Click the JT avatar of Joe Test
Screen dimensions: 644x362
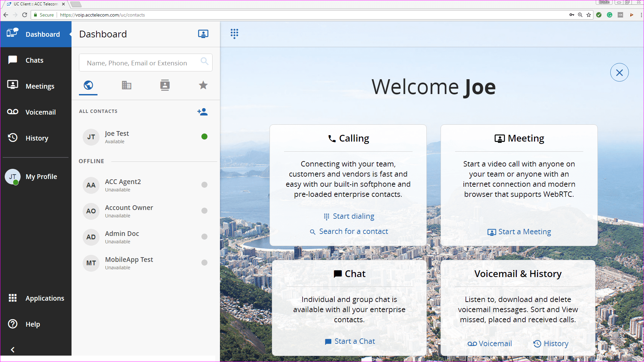pos(91,137)
